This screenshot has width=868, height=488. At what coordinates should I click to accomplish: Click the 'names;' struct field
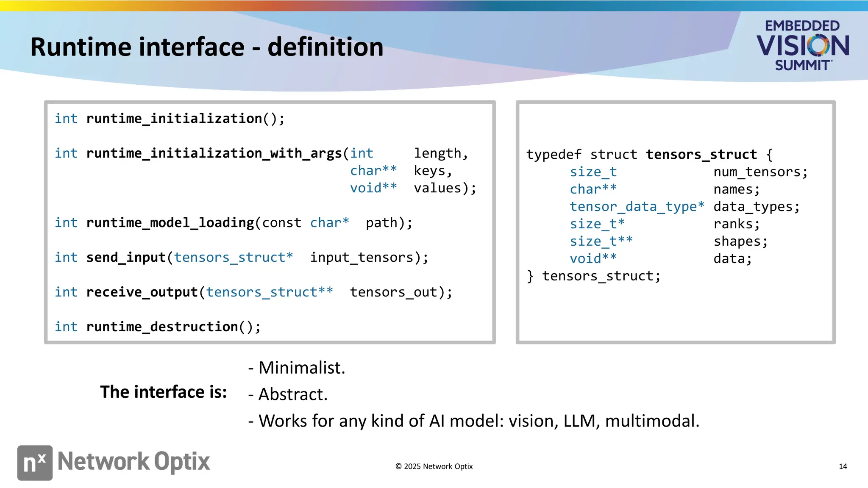tap(737, 189)
